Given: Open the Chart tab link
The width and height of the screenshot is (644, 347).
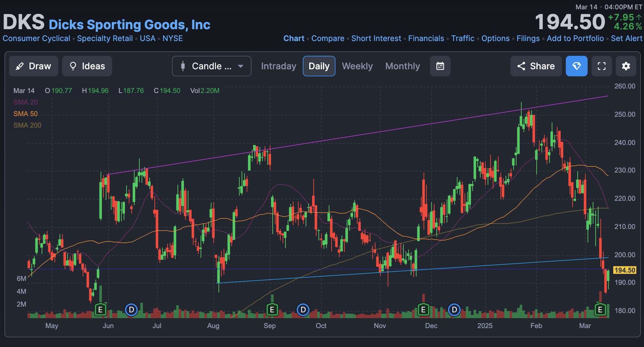Looking at the screenshot, I should click(294, 38).
